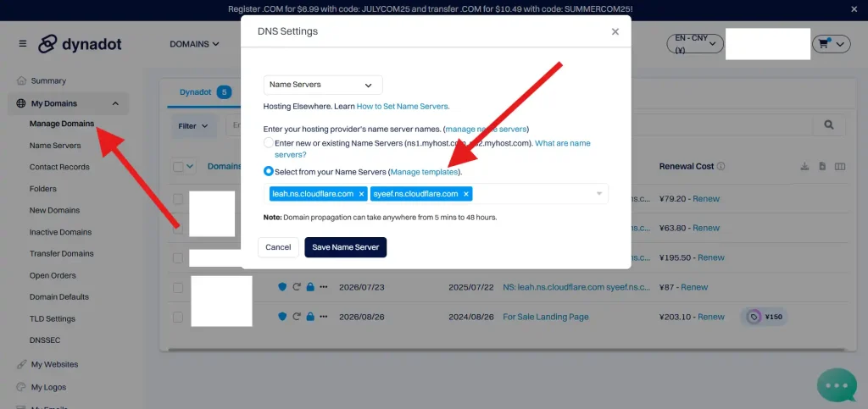Open more options in 2026/07/23 row
Viewport: 868px width, 409px height.
point(324,287)
